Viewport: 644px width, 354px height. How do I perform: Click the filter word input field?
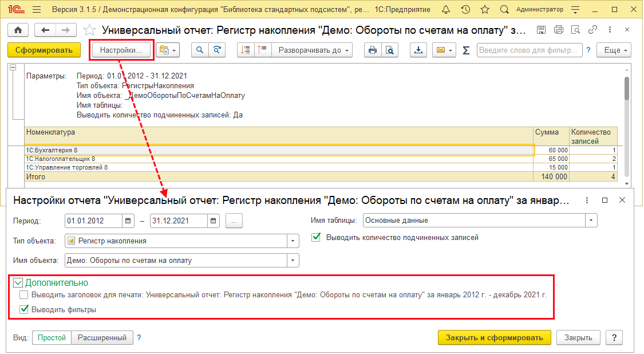point(529,50)
